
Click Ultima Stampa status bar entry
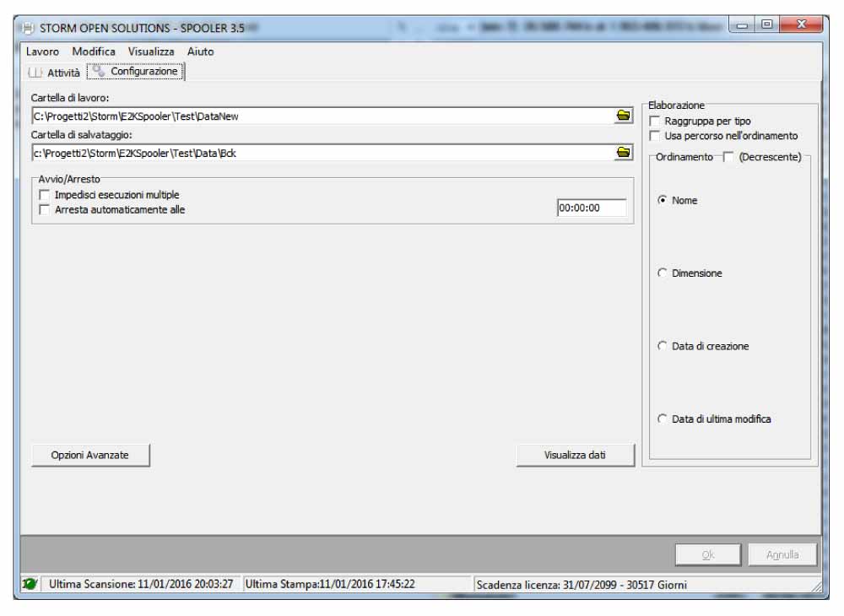(x=356, y=584)
